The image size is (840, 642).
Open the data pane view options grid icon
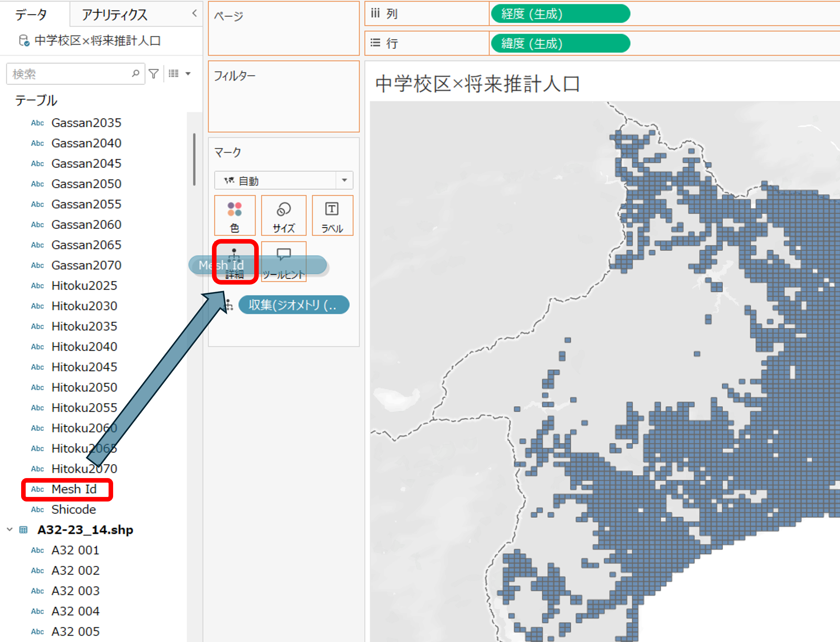point(173,74)
